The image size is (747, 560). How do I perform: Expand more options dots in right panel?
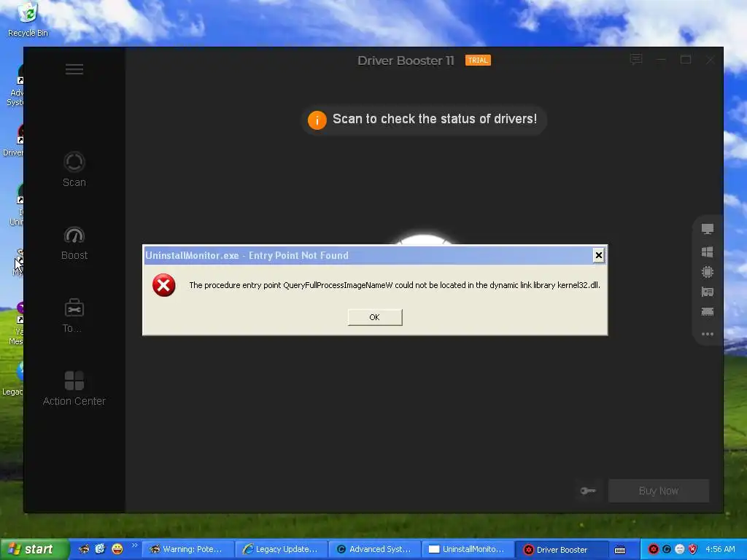(708, 334)
